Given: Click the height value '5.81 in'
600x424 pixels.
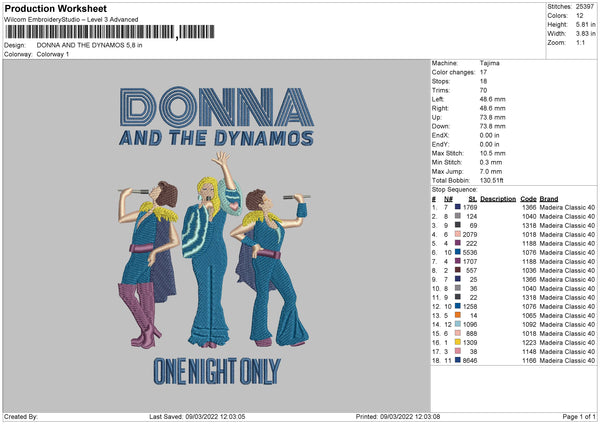Looking at the screenshot, I should point(585,24).
